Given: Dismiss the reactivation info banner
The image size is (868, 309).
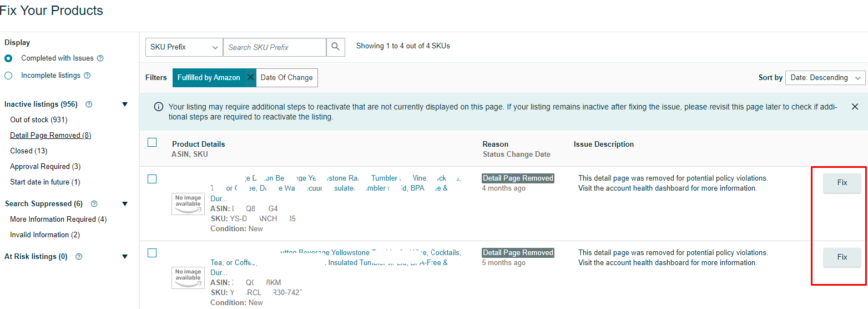Looking at the screenshot, I should 855,107.
